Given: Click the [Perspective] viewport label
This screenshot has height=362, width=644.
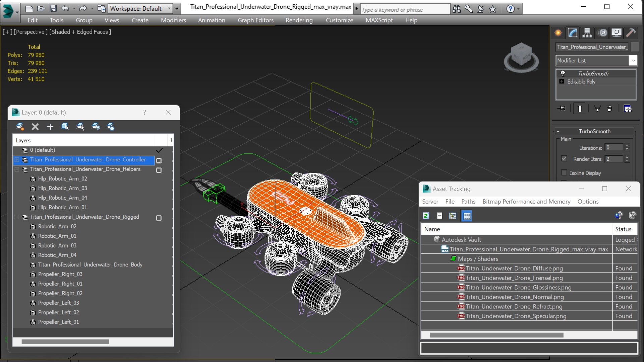Looking at the screenshot, I should [30, 32].
